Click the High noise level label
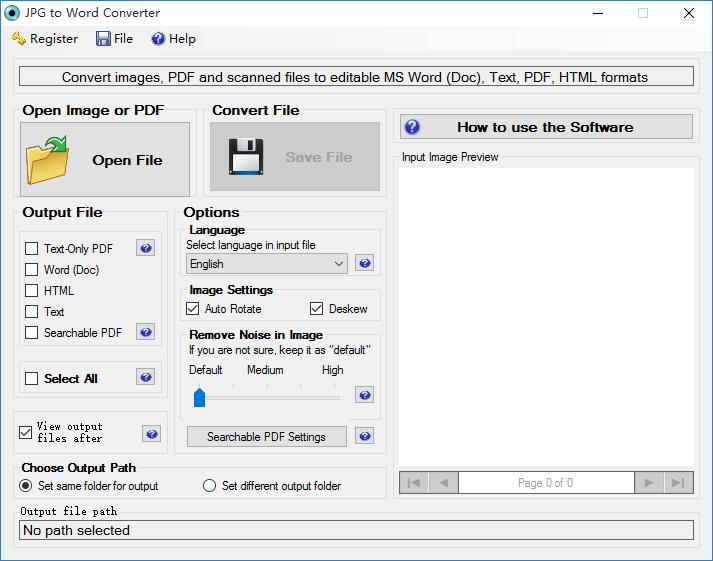The width and height of the screenshot is (713, 561). pyautogui.click(x=332, y=370)
